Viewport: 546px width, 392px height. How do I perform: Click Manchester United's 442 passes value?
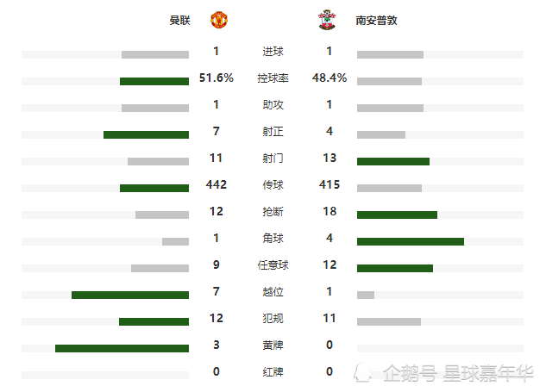217,184
